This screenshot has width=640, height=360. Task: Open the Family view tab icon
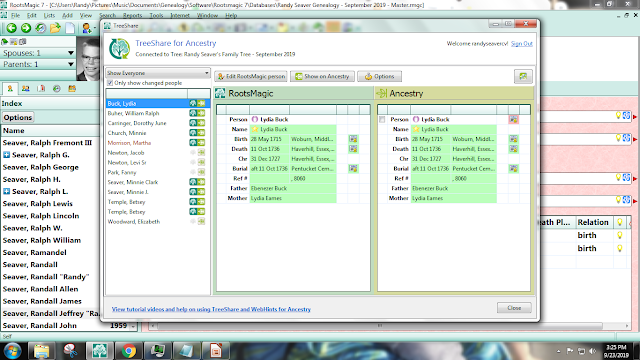tap(25, 89)
